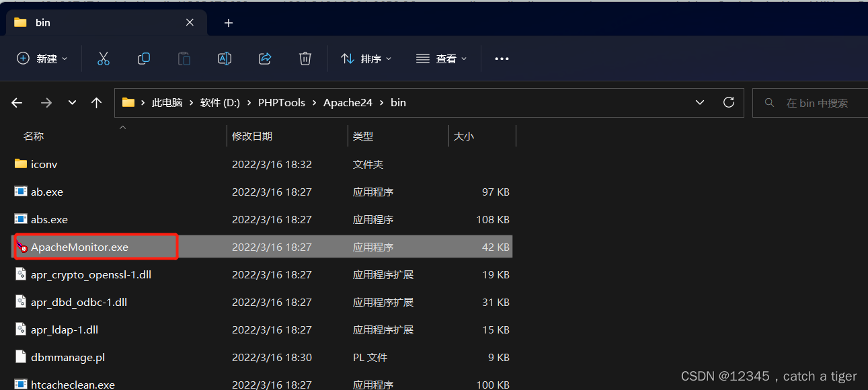Select the Rename icon in the toolbar
This screenshot has width=868, height=390.
click(x=224, y=58)
